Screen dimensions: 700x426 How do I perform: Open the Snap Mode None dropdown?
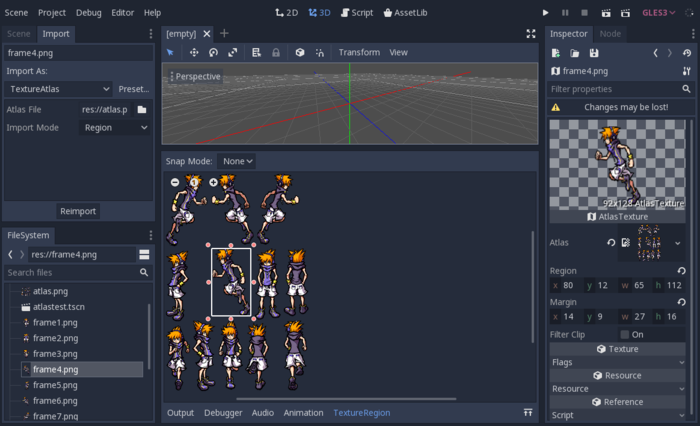[237, 161]
